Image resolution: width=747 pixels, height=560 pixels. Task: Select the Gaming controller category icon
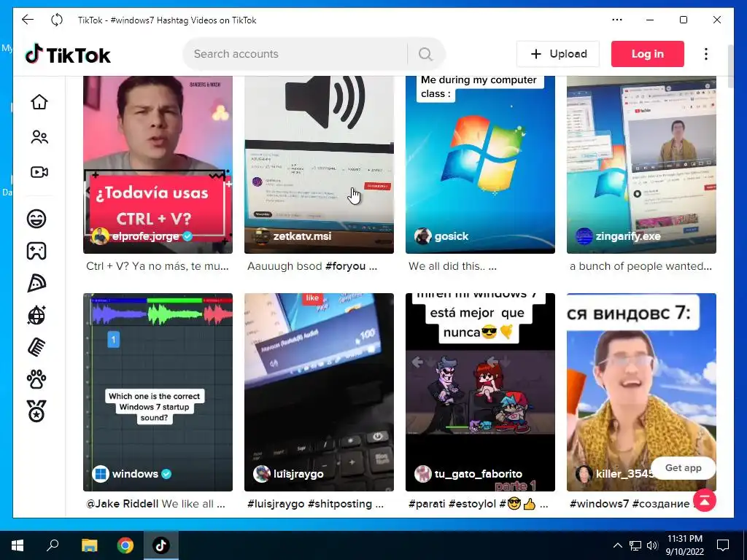point(36,251)
